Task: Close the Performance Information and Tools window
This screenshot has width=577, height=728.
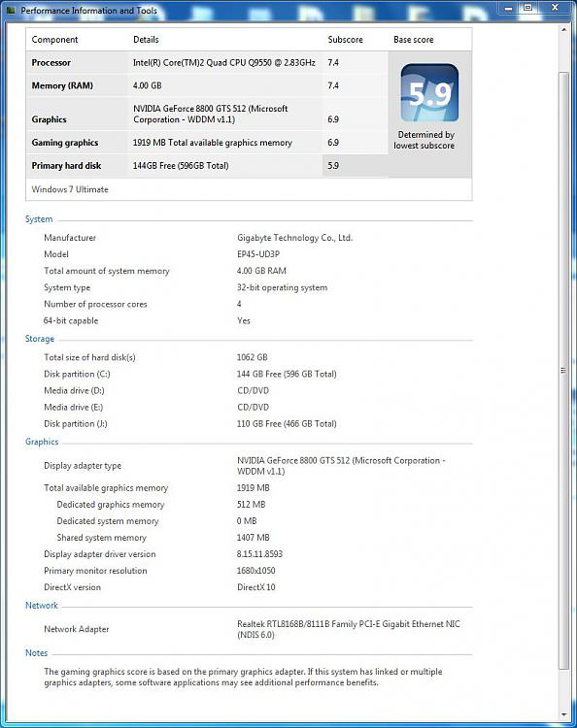Action: (x=555, y=8)
